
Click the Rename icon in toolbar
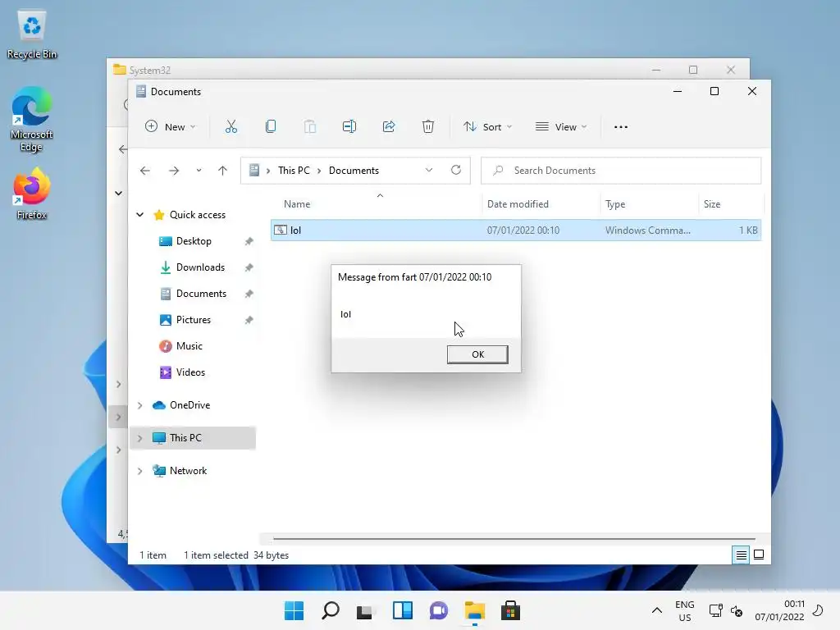tap(349, 127)
